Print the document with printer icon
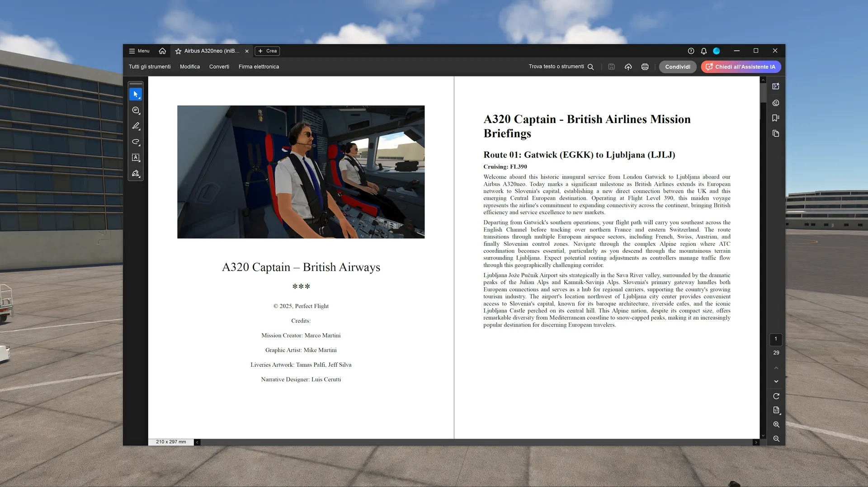868x487 pixels. [x=645, y=67]
